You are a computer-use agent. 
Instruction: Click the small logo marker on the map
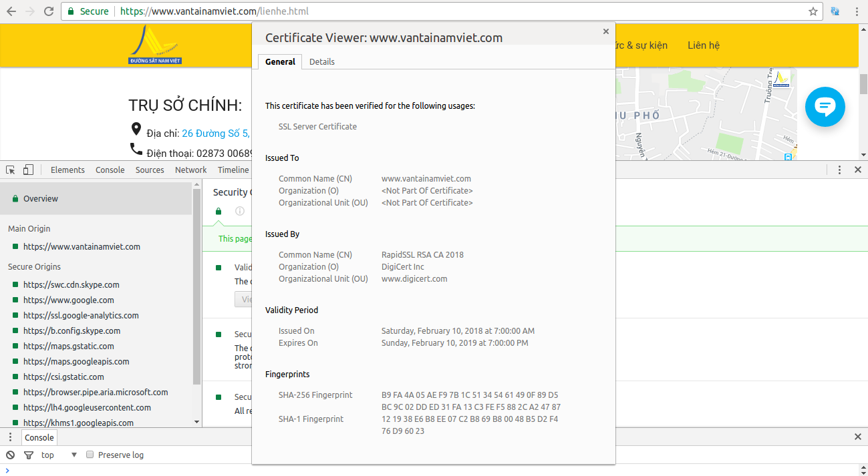tap(781, 77)
